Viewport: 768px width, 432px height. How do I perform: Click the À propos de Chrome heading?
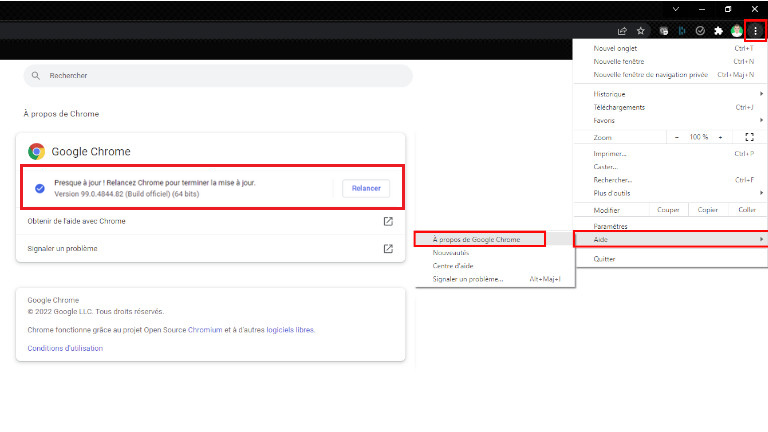(x=61, y=114)
